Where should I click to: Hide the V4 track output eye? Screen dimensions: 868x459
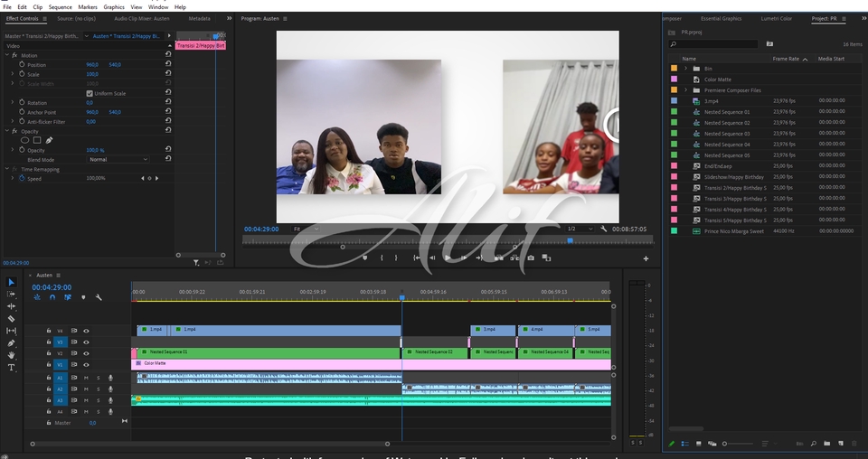click(x=86, y=331)
